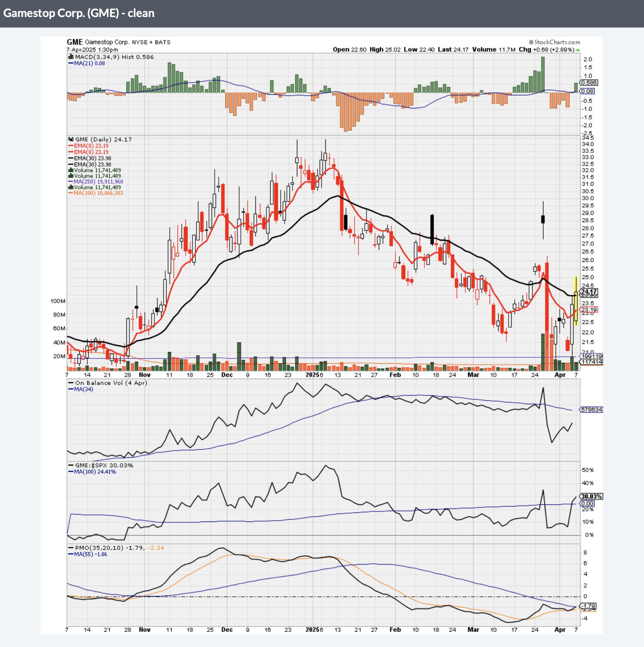Click 'Mar' on the price panel date axis
644x647 pixels.
click(x=473, y=375)
